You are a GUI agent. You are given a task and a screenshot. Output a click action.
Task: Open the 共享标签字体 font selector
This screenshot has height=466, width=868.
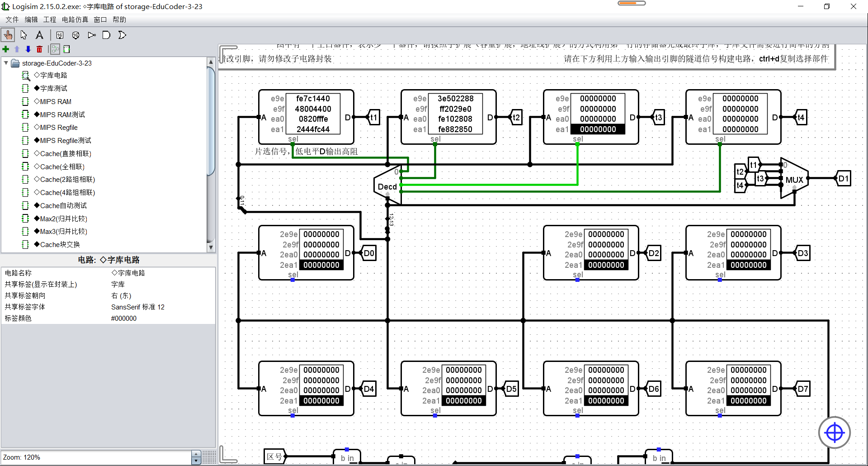click(138, 307)
